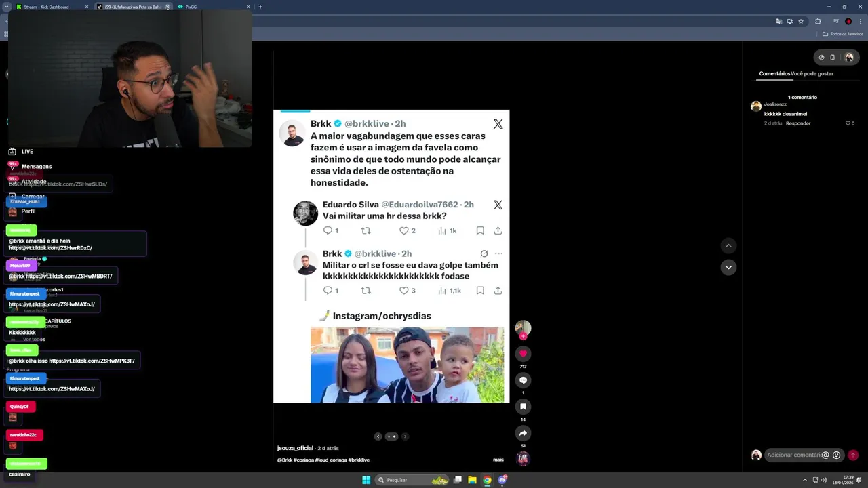The image size is (868, 488).
Task: Switch to the Comentários tab
Action: click(x=774, y=73)
